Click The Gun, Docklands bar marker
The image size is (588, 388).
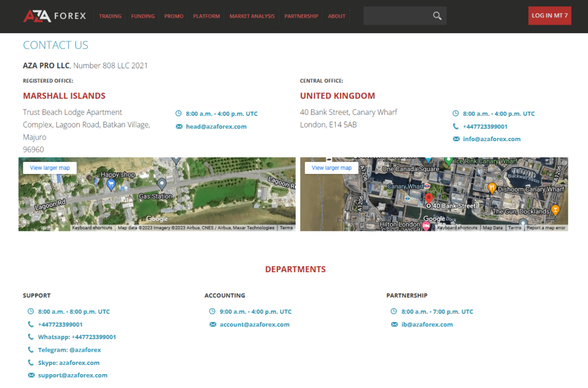(x=555, y=209)
